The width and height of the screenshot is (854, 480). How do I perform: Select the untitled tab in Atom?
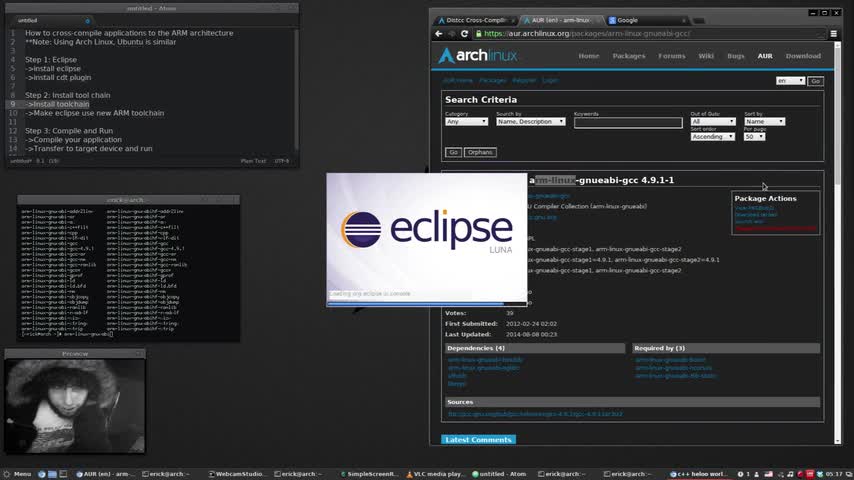[x=49, y=21]
